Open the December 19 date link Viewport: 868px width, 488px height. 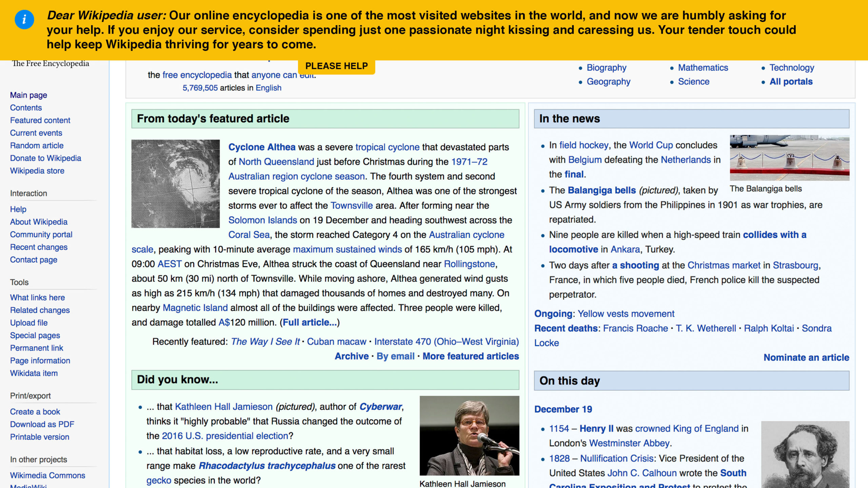[563, 409]
